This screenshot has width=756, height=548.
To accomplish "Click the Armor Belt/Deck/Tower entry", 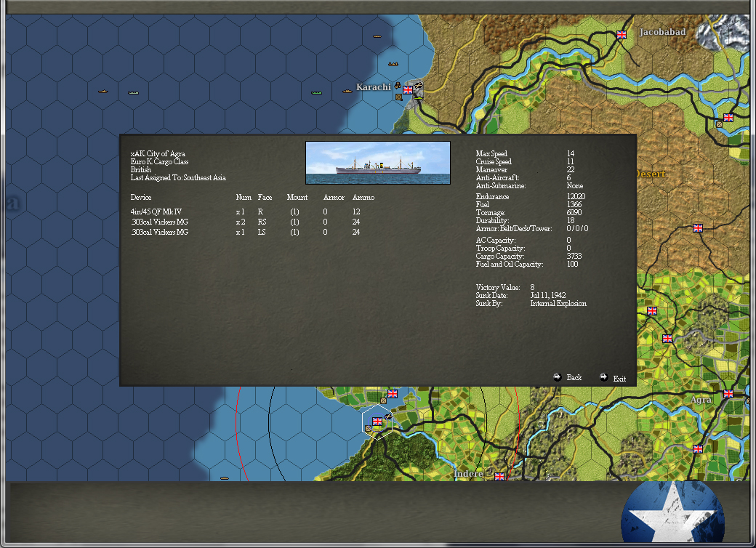I will pyautogui.click(x=532, y=228).
